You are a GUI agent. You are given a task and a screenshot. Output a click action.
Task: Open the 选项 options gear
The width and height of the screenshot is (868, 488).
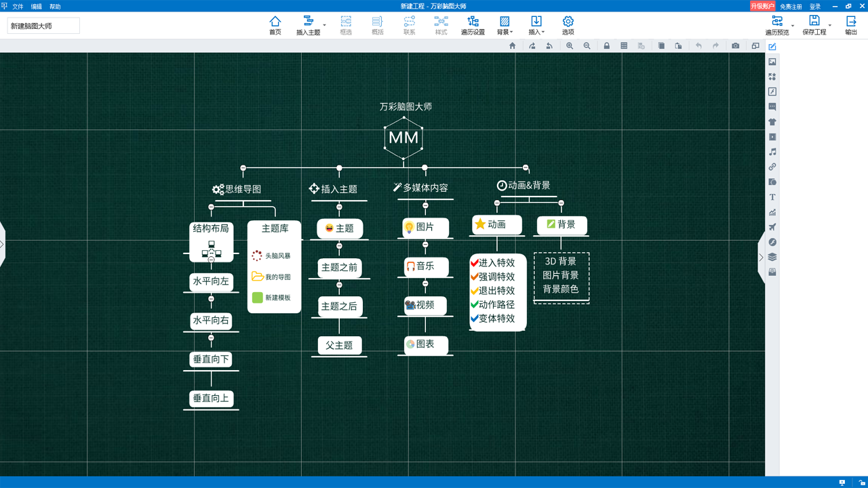coord(568,25)
